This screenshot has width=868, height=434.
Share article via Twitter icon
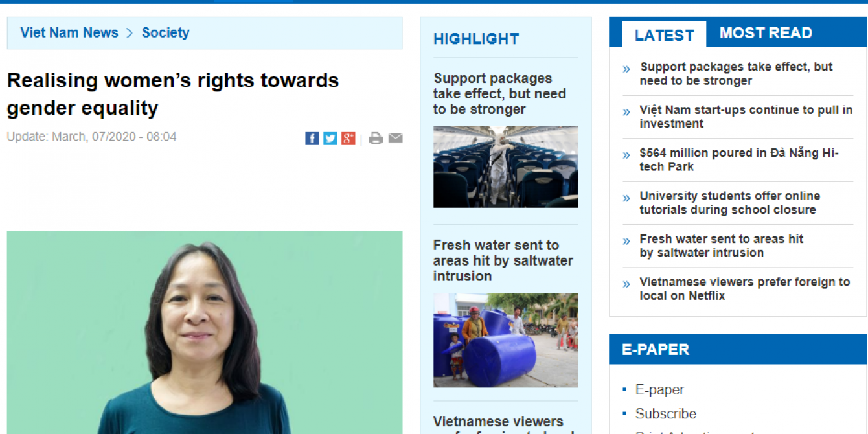tap(330, 138)
